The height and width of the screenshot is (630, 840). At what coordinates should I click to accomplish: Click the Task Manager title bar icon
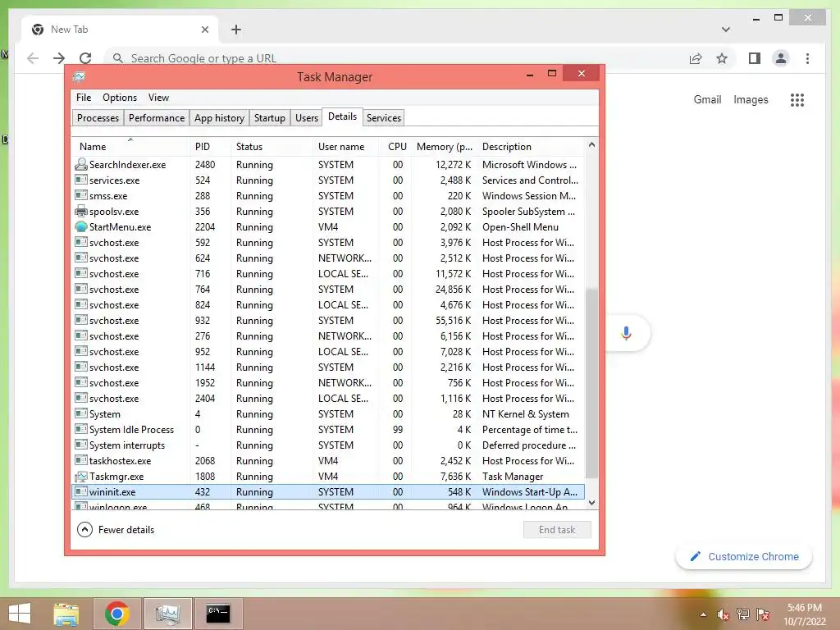79,76
